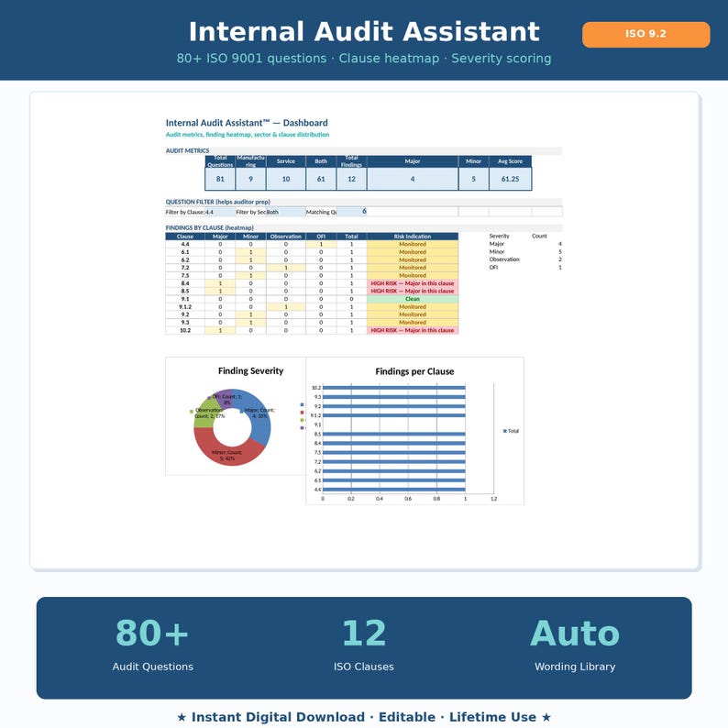Select the Total Questions value 81
Screen dimensions: 728x728
[220, 179]
